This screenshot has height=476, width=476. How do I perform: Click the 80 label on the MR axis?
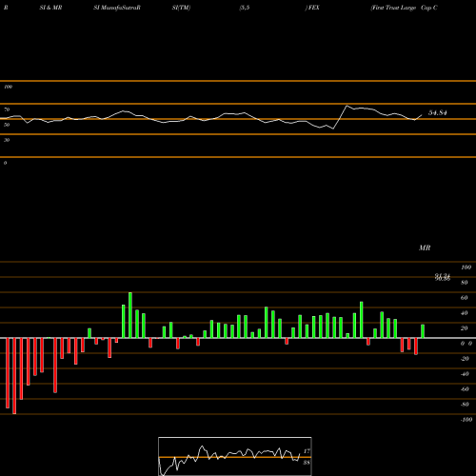(464, 283)
